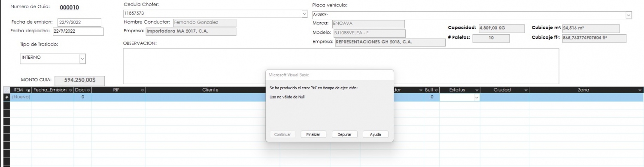Open the Placa vehiculo dropdown arrow
The image size is (644, 167).
[629, 15]
